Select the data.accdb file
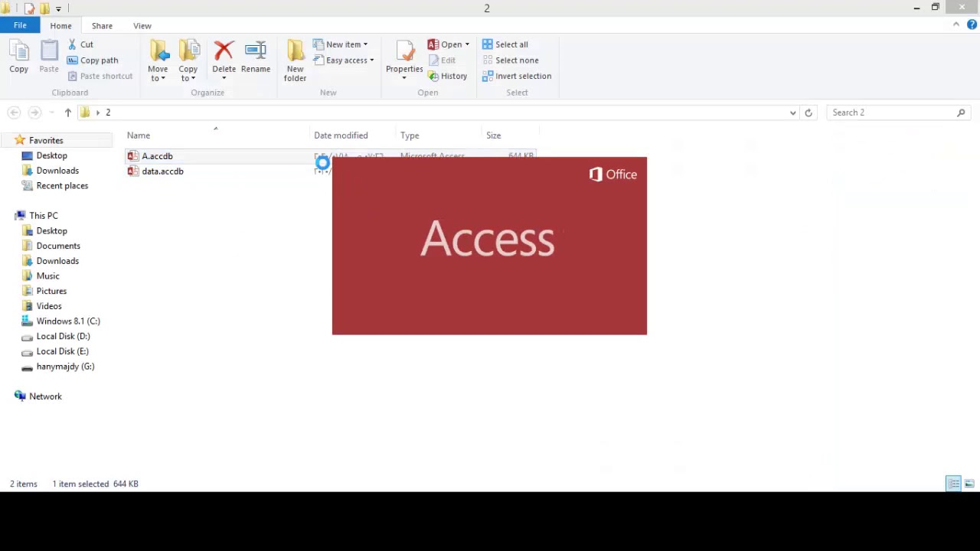The width and height of the screenshot is (980, 551). [x=162, y=171]
